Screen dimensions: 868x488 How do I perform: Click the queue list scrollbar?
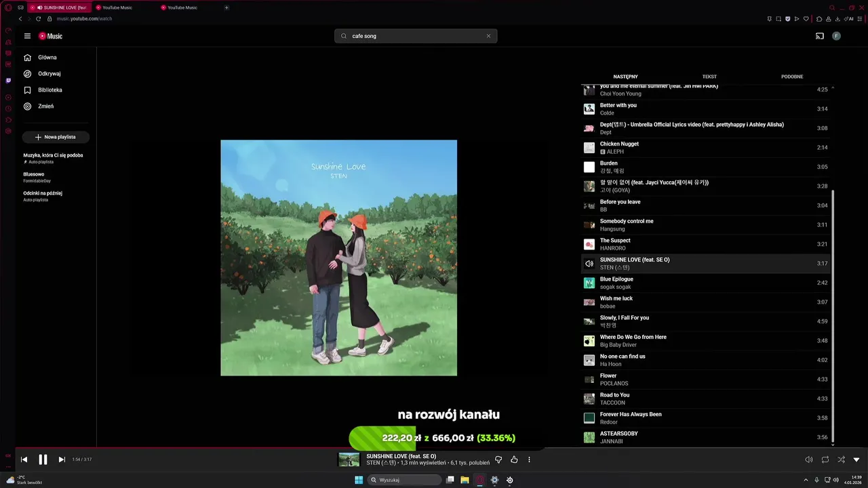coord(833,315)
